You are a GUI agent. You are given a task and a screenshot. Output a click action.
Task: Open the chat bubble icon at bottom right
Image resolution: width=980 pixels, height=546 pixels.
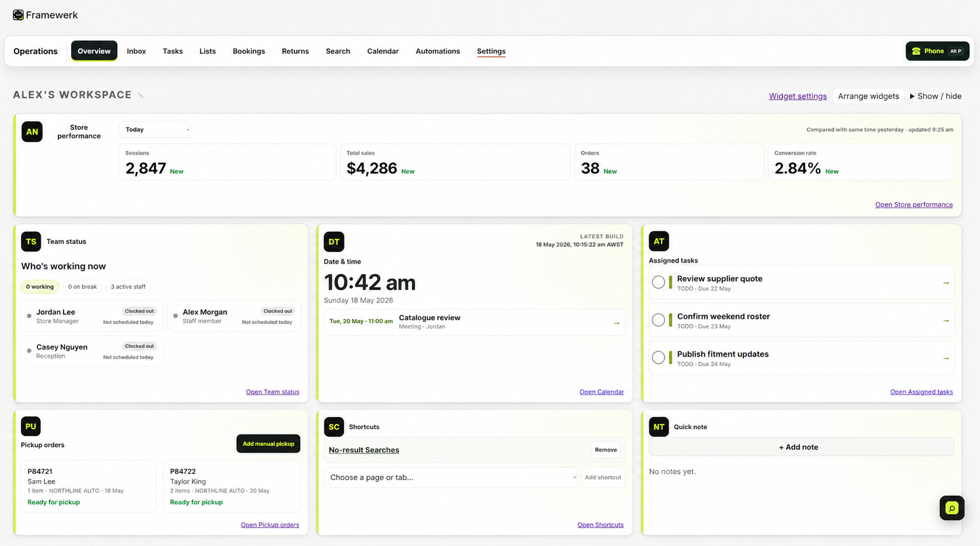(951, 508)
